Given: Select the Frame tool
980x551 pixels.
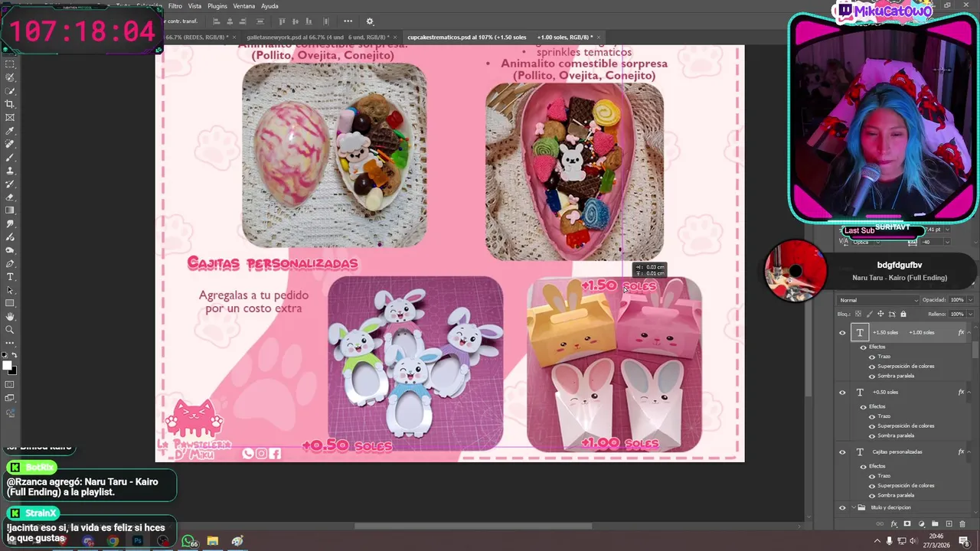Looking at the screenshot, I should tap(10, 117).
